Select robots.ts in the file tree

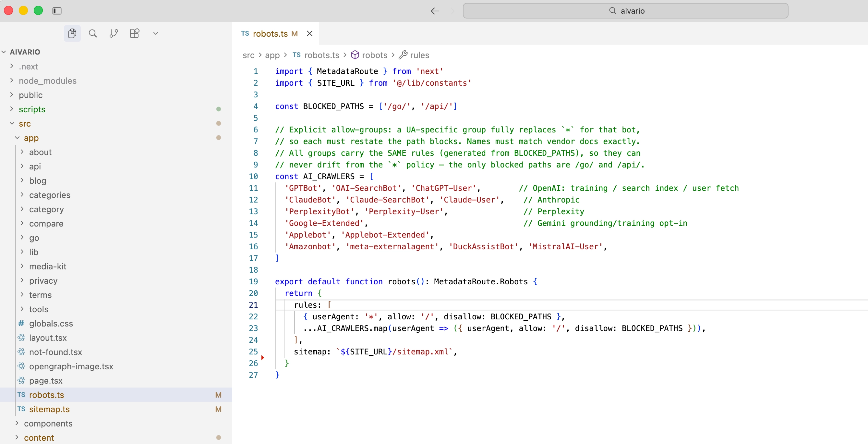[x=116, y=395]
